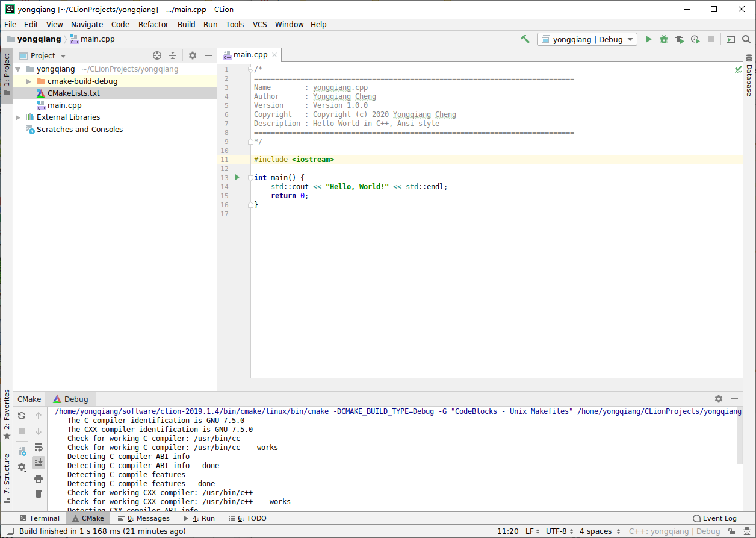Click the Run with Coverage icon
The image size is (756, 538).
click(680, 39)
